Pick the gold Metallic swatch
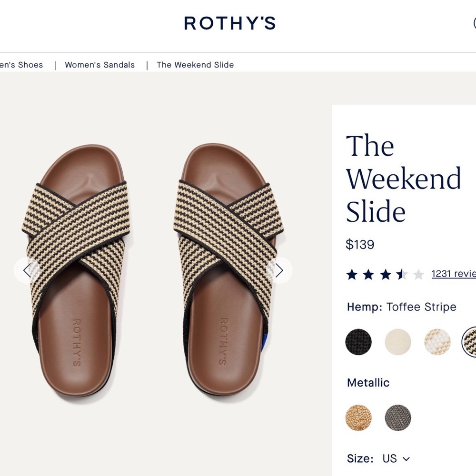The image size is (476, 476). coord(358,417)
